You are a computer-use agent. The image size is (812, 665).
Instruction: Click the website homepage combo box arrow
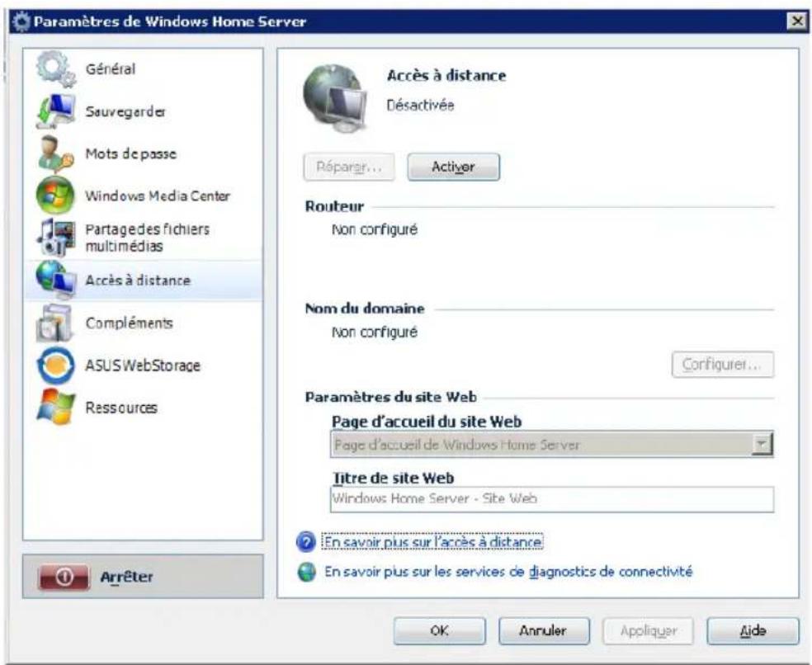point(762,445)
